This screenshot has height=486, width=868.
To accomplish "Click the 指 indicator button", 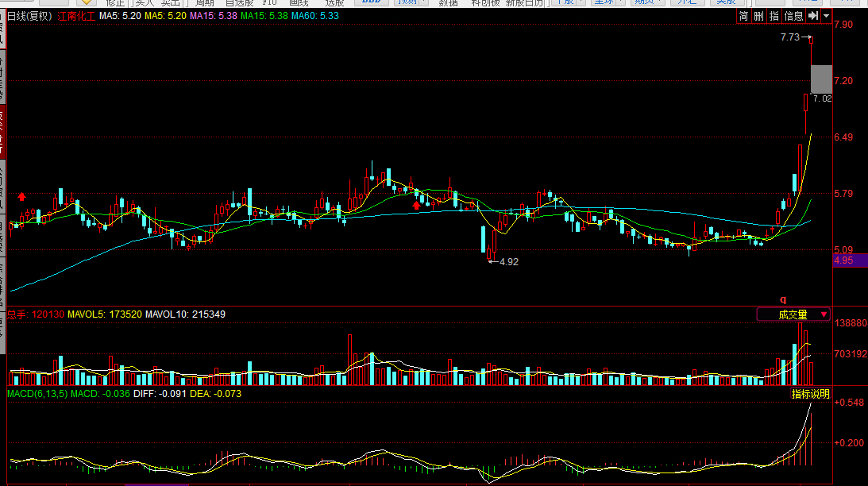I will (773, 16).
